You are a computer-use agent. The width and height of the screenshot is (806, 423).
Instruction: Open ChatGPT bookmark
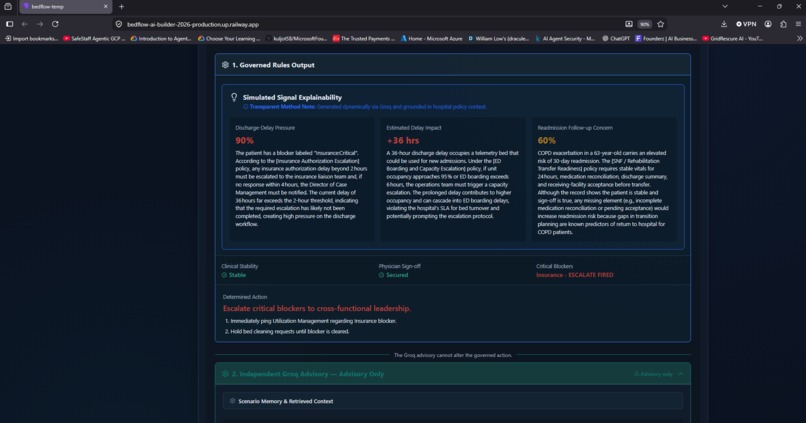click(x=616, y=39)
